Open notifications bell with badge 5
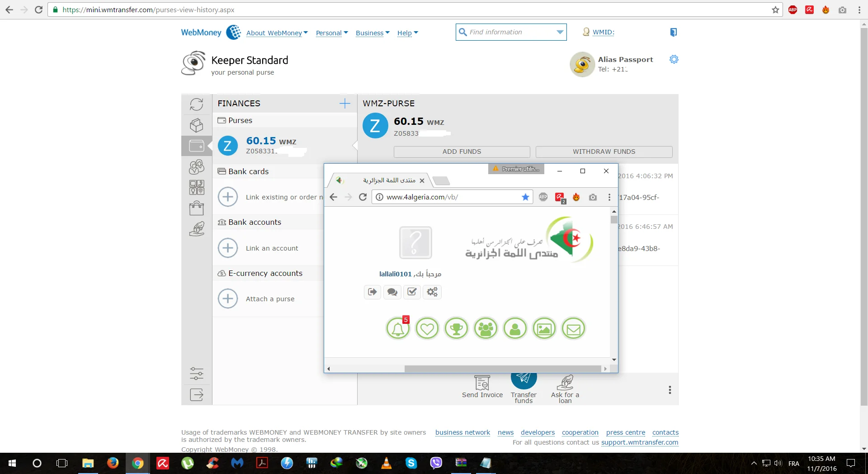Viewport: 868px width, 474px height. [398, 329]
